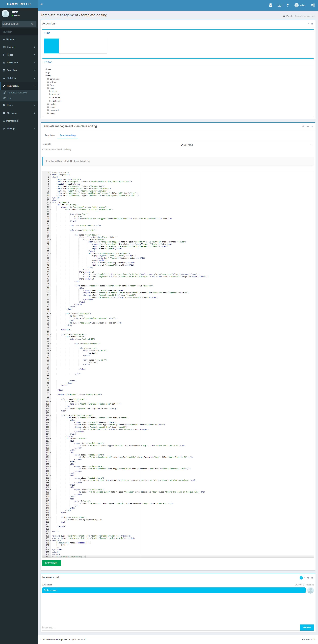
Task: Expand the Form data sidebar menu
Action: click(x=19, y=70)
